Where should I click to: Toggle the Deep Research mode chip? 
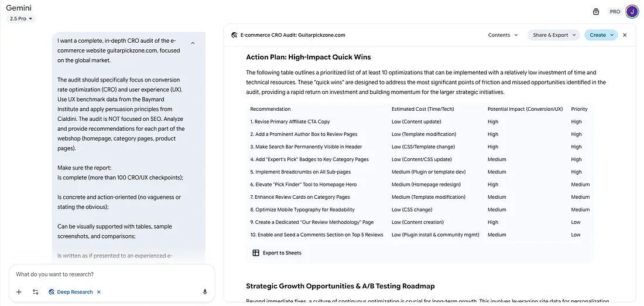71,292
